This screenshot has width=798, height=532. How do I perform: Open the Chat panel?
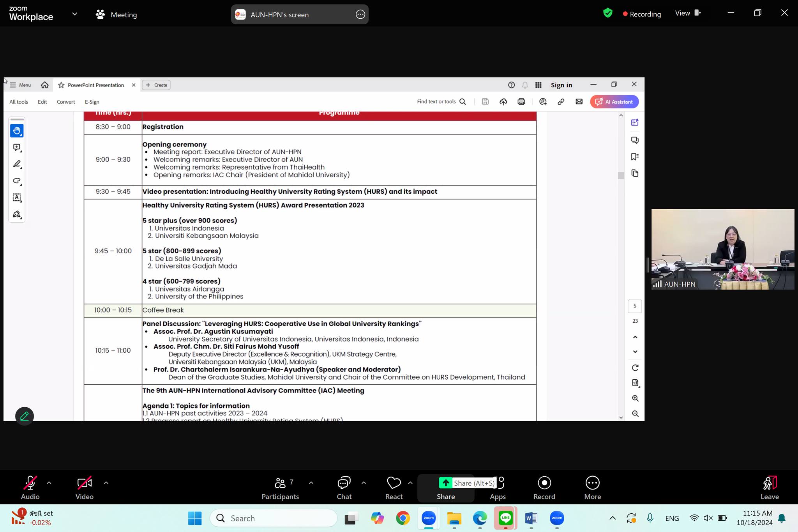(x=344, y=488)
